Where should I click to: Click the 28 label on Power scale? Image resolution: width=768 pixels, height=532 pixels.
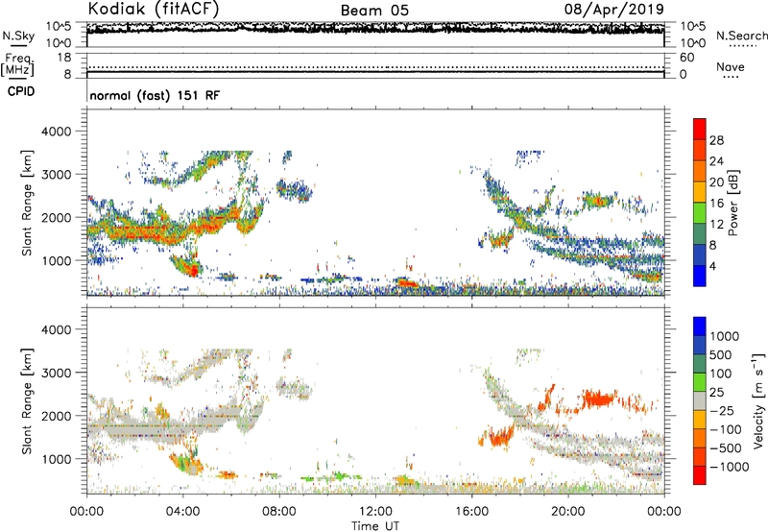click(716, 140)
